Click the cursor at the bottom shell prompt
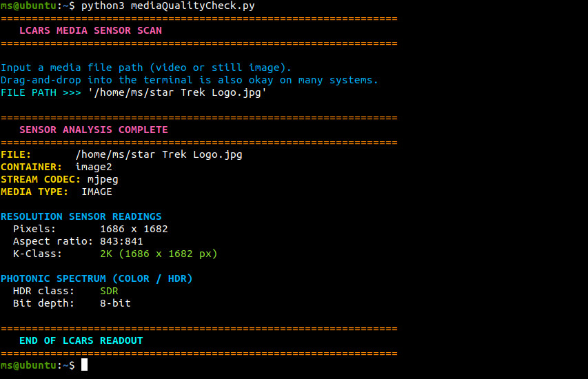Screen dimensions: 588x379 84,365
